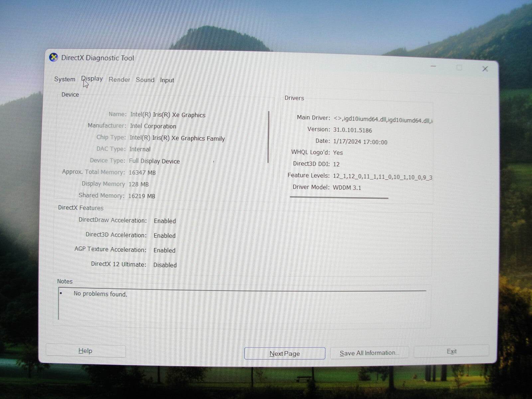Click the No problems found note

pos(100,294)
